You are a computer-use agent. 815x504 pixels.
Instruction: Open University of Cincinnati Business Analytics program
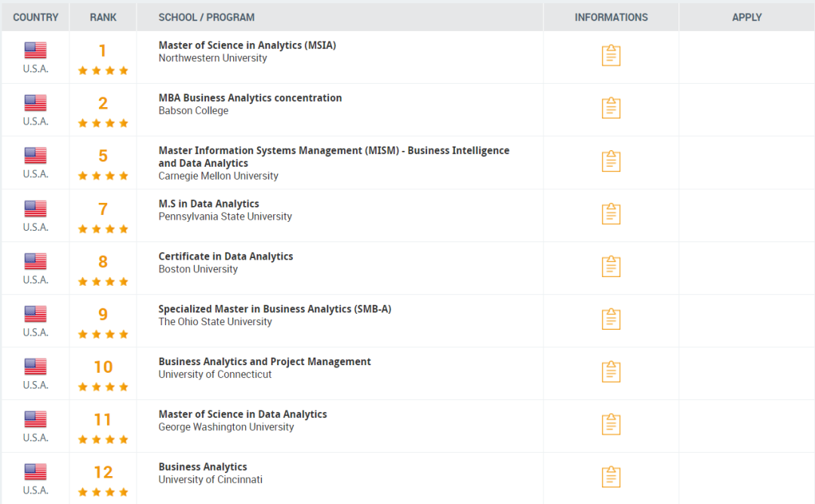click(x=202, y=466)
